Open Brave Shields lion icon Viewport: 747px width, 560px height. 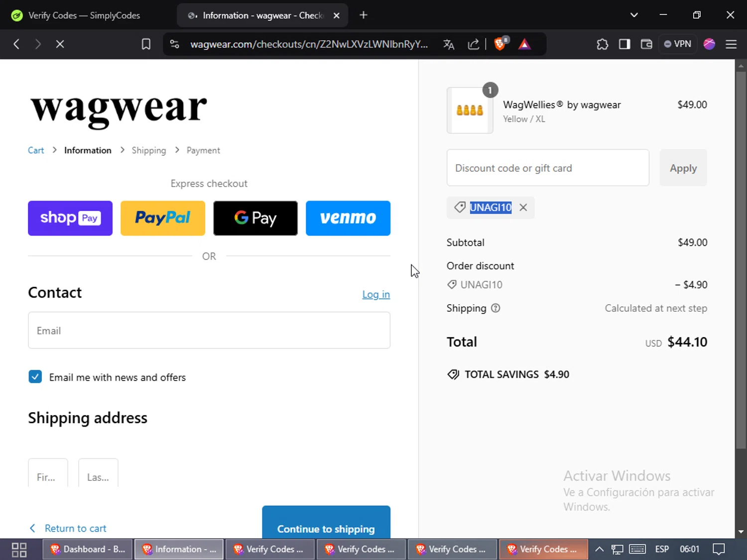pos(500,44)
